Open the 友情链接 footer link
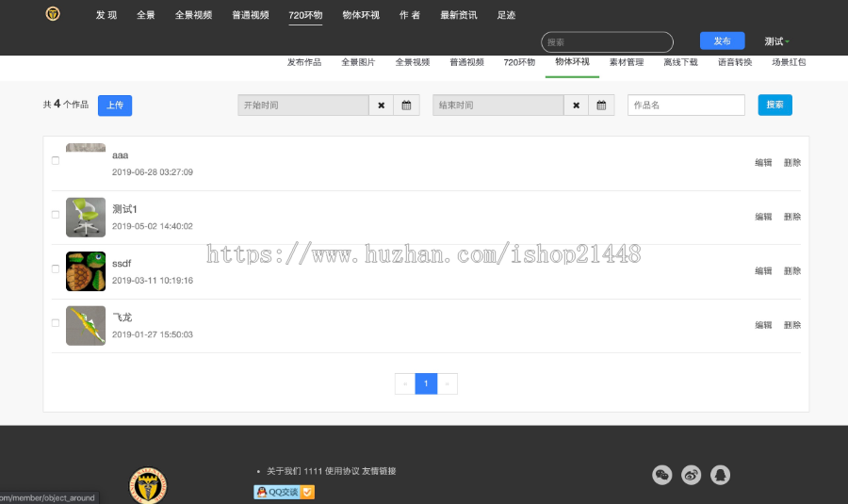848x504 pixels. [x=379, y=471]
